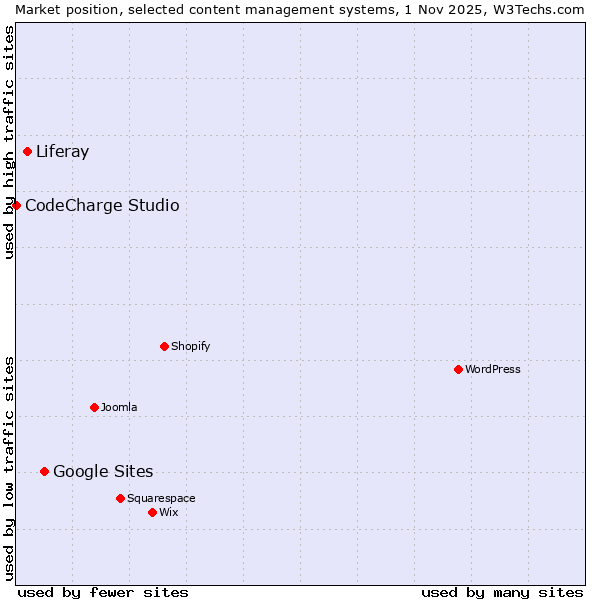The height and width of the screenshot is (600, 600).
Task: Select the Shopify red diamond marker
Action: 164,347
